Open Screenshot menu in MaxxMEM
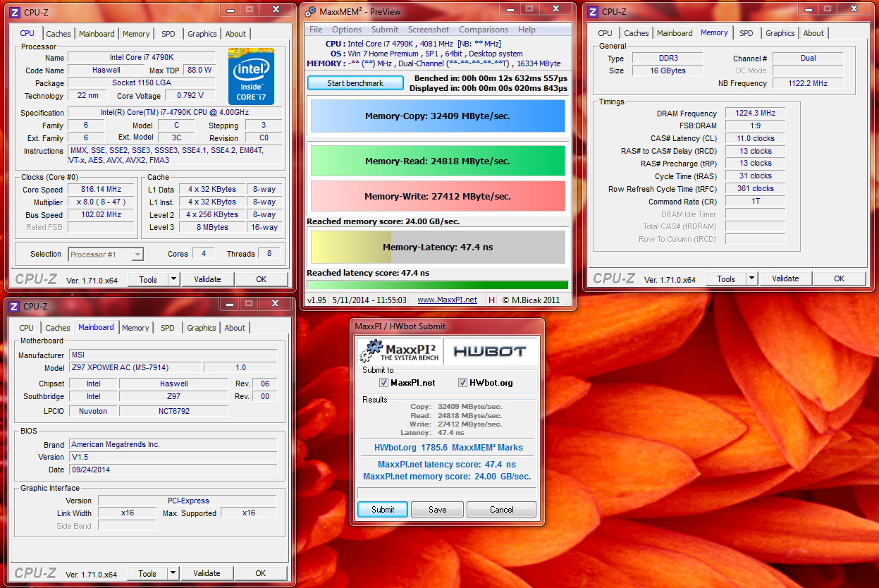 point(429,30)
